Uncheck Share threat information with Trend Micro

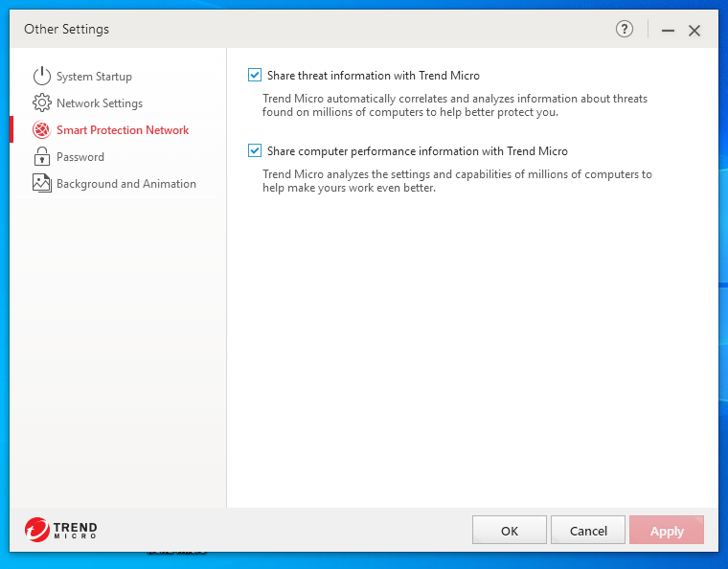coord(255,75)
